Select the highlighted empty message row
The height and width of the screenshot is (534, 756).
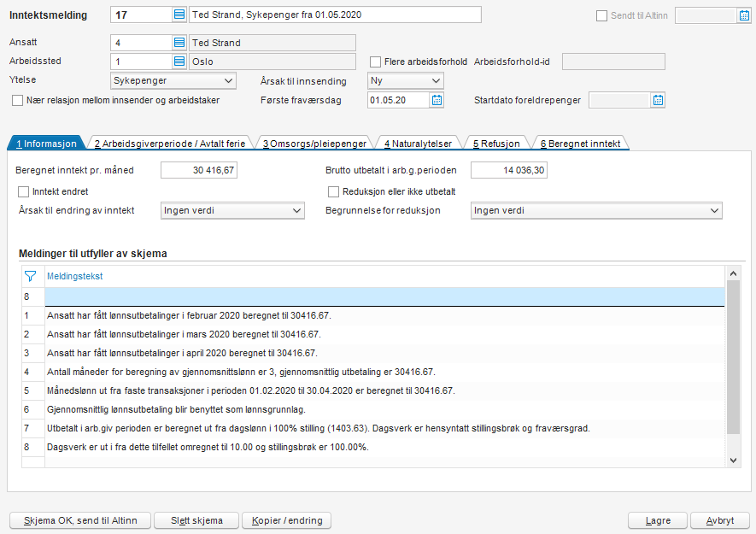384,296
